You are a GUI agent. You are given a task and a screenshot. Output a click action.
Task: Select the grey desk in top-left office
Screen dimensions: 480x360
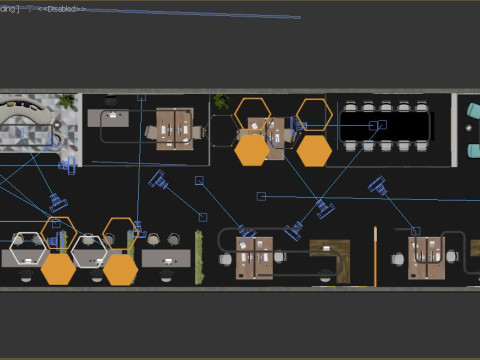(108, 118)
